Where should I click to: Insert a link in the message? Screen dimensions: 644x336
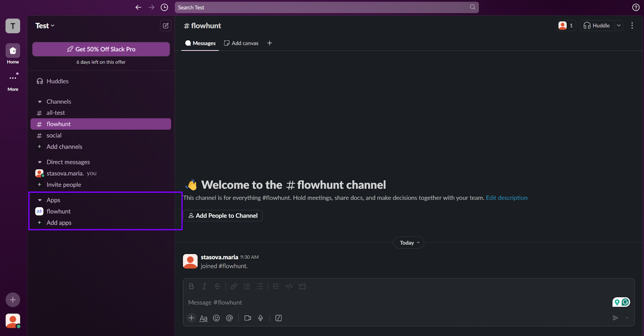(233, 286)
